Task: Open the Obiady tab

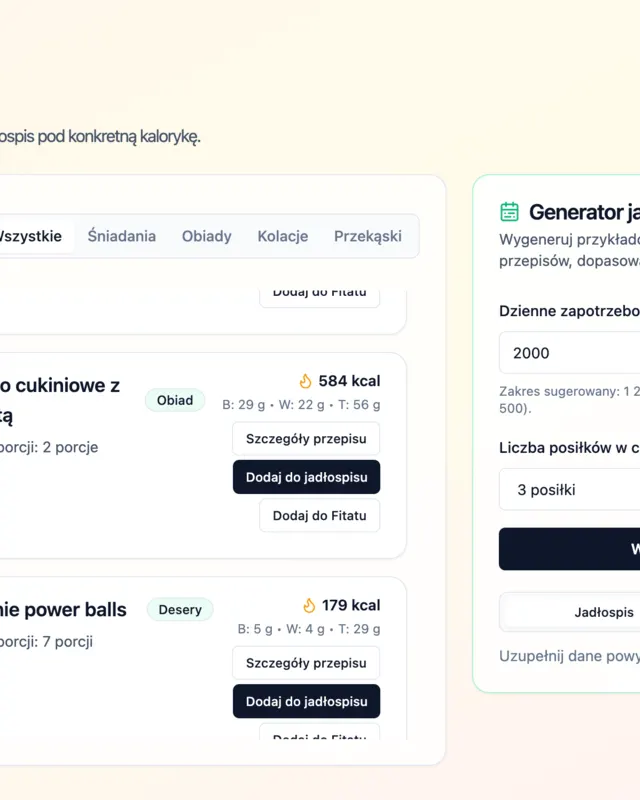Action: (207, 236)
